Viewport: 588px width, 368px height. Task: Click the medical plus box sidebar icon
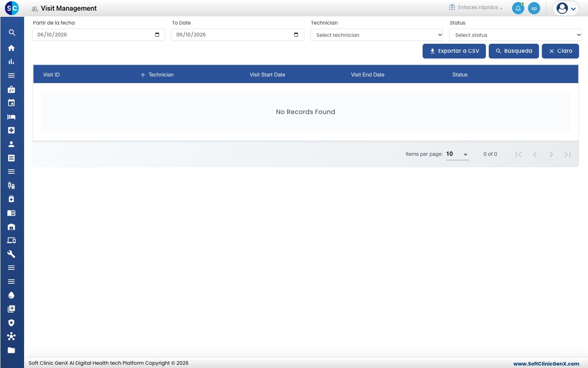(x=11, y=130)
